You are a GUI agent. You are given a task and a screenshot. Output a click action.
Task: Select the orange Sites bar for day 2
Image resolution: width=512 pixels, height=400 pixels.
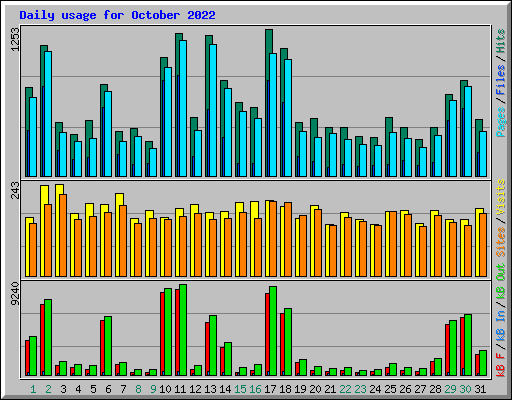tap(48, 240)
